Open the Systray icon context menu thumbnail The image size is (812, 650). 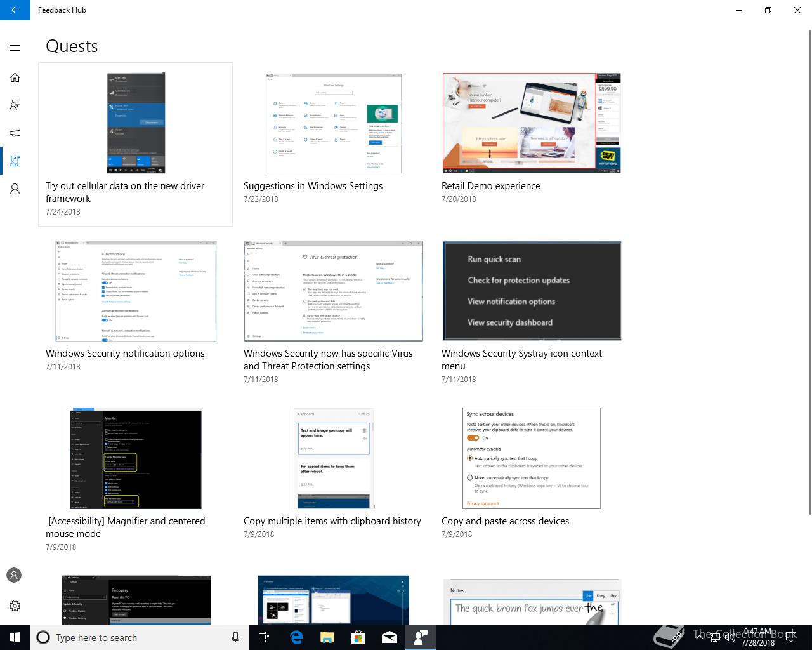(x=532, y=291)
